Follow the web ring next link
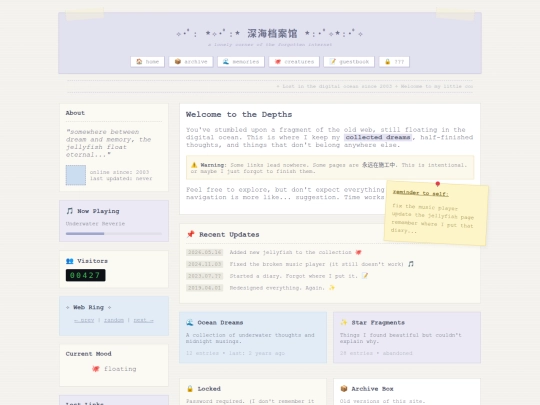The height and width of the screenshot is (405, 540). click(143, 320)
